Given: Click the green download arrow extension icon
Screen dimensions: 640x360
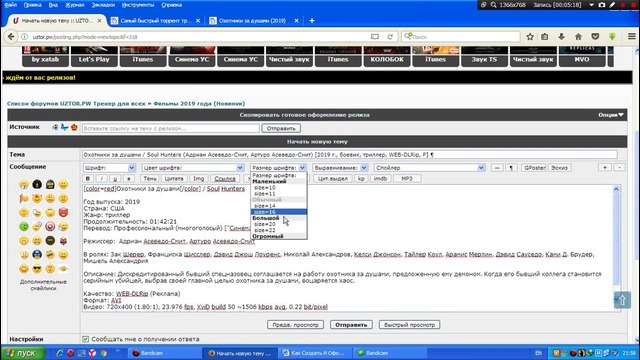Looking at the screenshot, I should coord(612,37).
